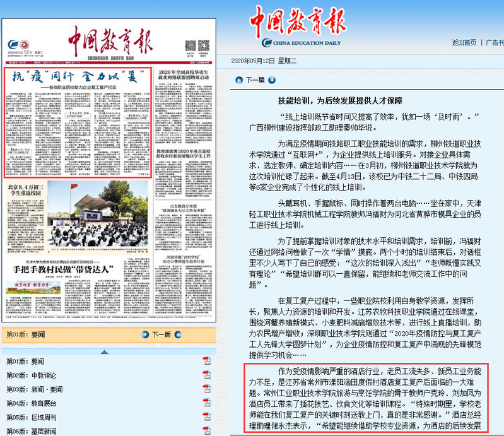The image size is (504, 436).
Task: Click the first QR code on newspaper page
Action: 190,45
